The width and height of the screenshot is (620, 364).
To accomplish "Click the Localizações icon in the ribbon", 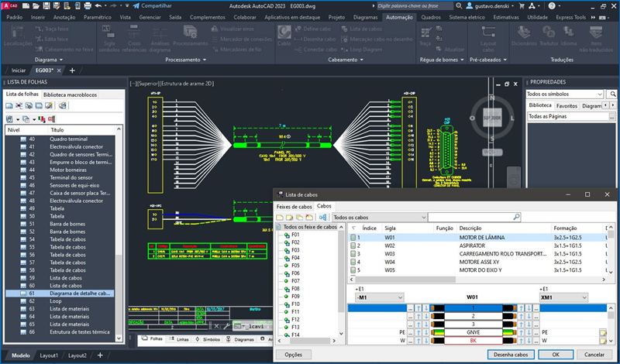I will point(18,33).
